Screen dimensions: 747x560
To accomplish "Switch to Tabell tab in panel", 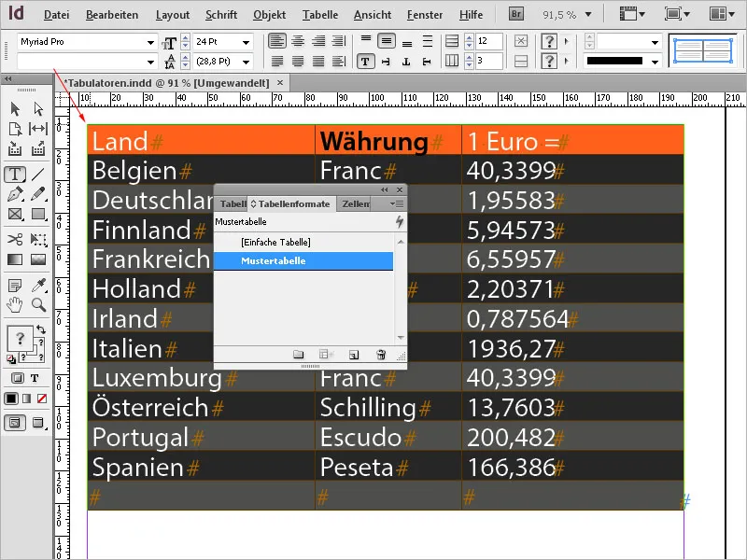I will coord(233,203).
